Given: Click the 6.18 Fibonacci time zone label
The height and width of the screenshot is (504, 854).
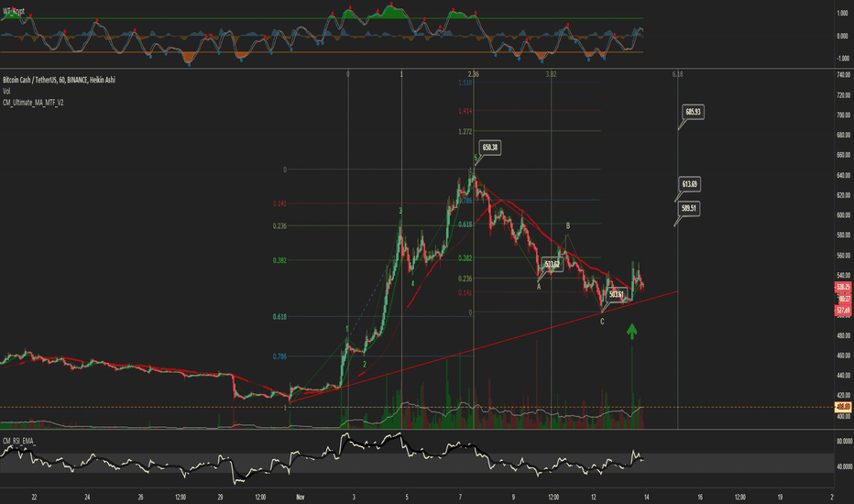Looking at the screenshot, I should (677, 74).
